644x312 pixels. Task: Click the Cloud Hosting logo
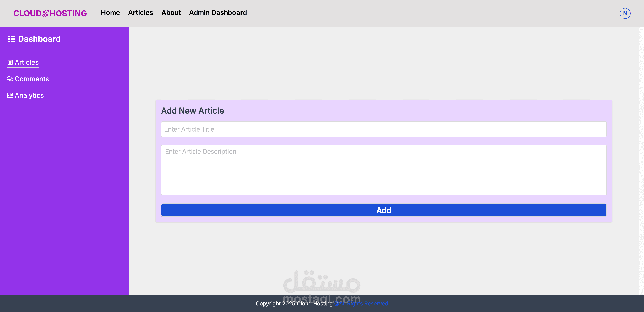[x=50, y=13]
